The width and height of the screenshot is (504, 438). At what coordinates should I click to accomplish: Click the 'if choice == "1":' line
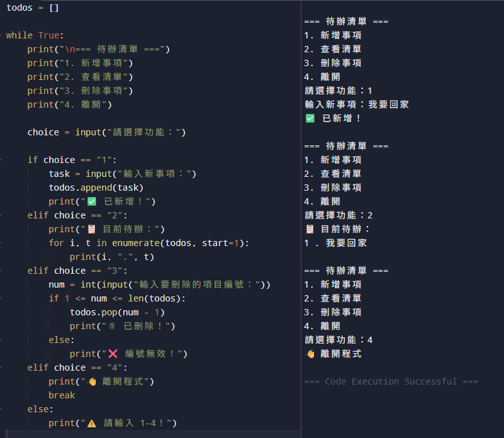click(x=72, y=160)
